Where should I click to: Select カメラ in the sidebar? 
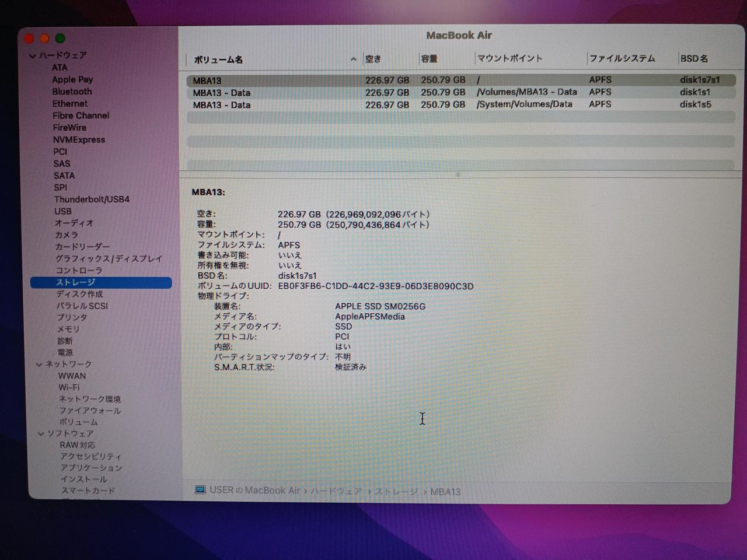point(67,235)
